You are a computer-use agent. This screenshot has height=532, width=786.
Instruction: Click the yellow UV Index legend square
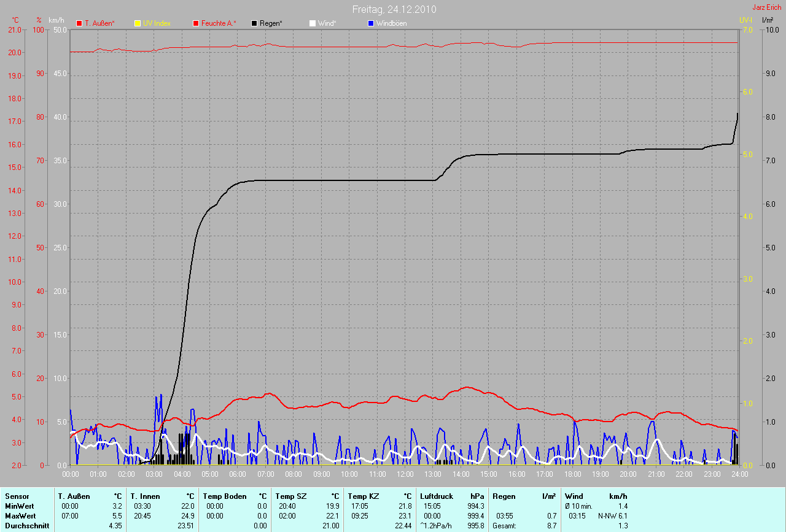pos(138,23)
